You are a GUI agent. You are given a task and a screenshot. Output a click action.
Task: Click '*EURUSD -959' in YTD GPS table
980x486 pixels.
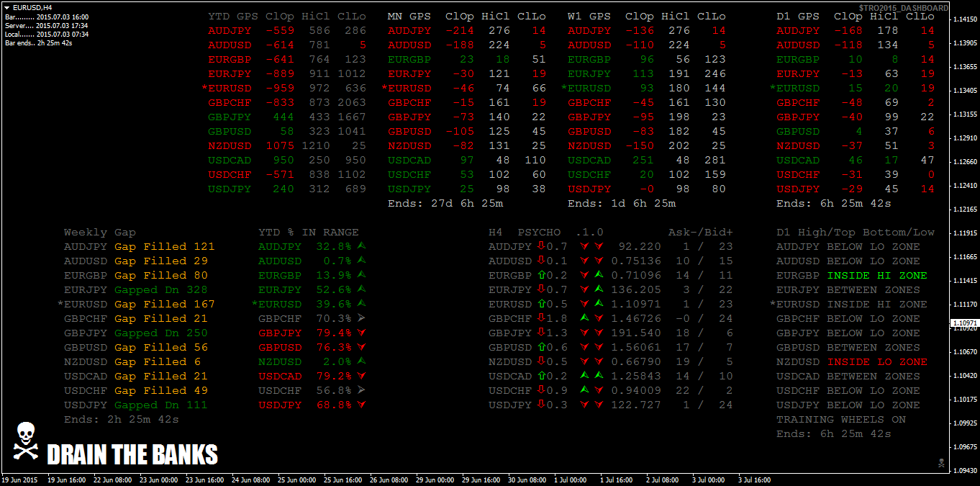point(248,88)
